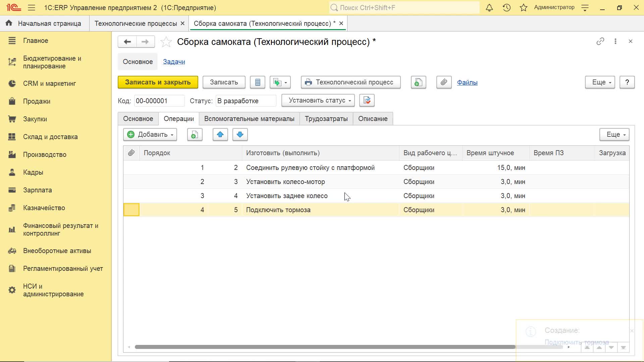644x362 pixels.
Task: Expand operations table Еще menu
Action: (x=614, y=135)
